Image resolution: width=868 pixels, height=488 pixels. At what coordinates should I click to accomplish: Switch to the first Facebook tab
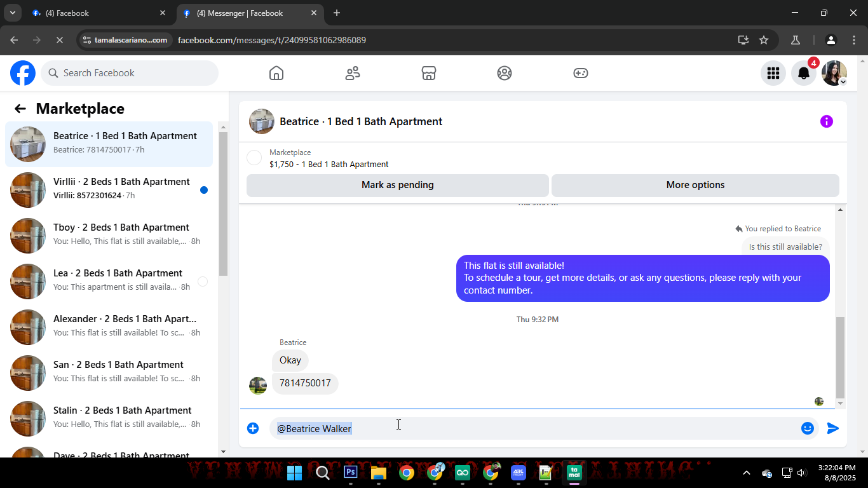98,13
